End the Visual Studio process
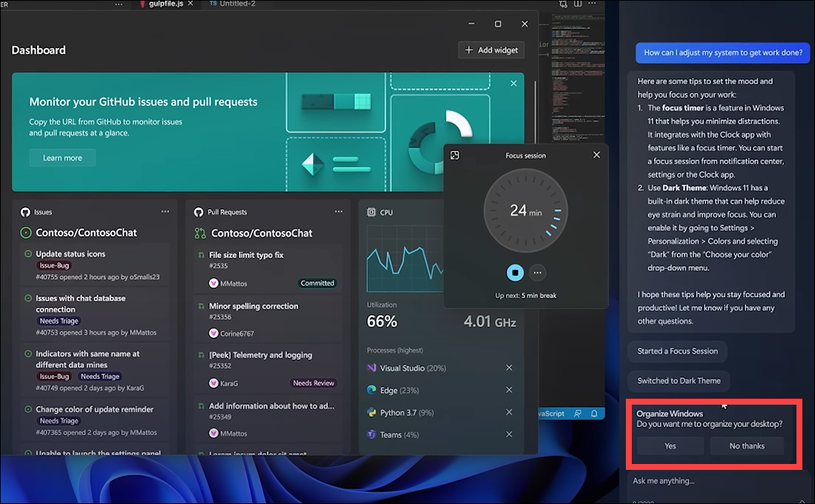This screenshot has width=815, height=504. pos(509,368)
